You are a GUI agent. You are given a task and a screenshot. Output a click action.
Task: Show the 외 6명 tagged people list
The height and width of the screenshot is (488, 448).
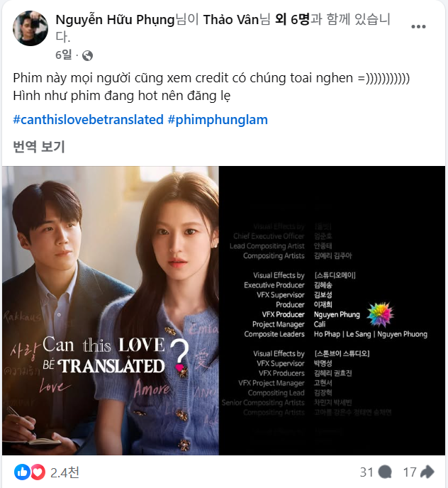(293, 20)
